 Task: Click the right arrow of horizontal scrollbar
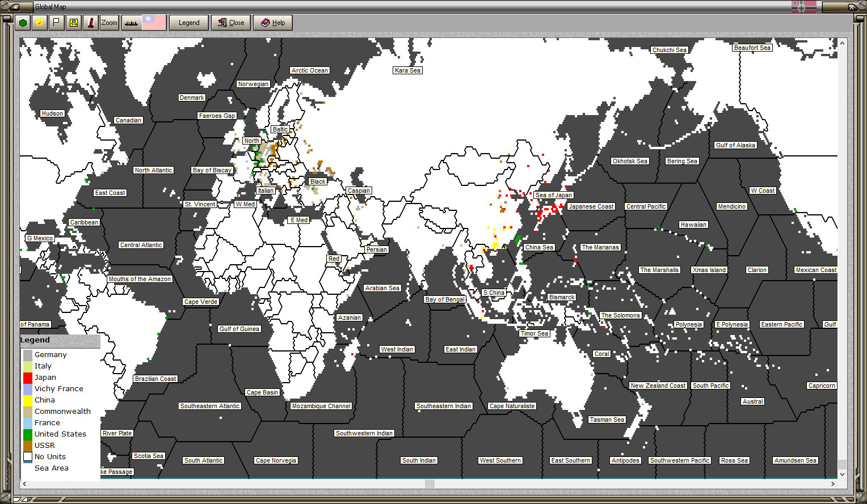click(x=833, y=484)
